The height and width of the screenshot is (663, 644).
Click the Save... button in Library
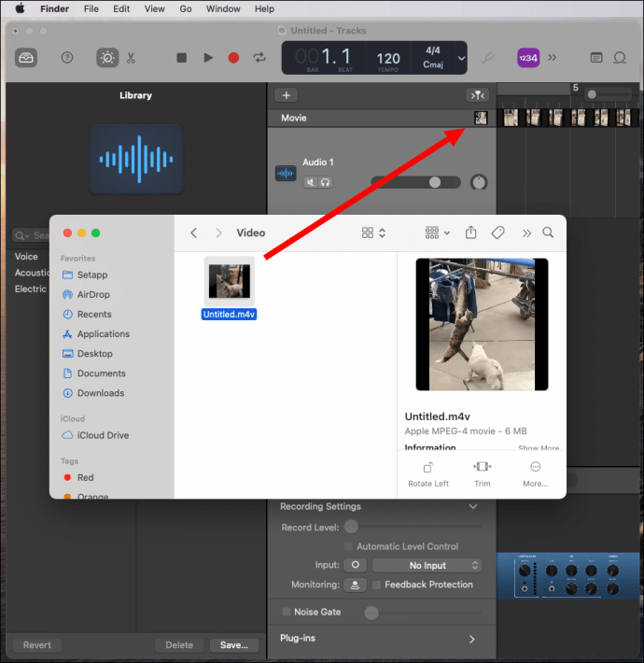click(x=234, y=645)
